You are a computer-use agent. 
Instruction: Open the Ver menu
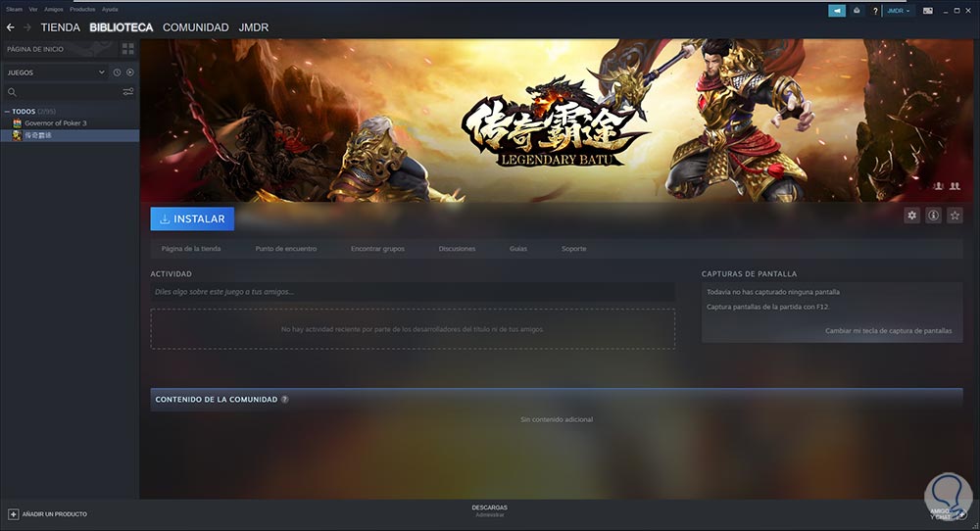[x=33, y=10]
